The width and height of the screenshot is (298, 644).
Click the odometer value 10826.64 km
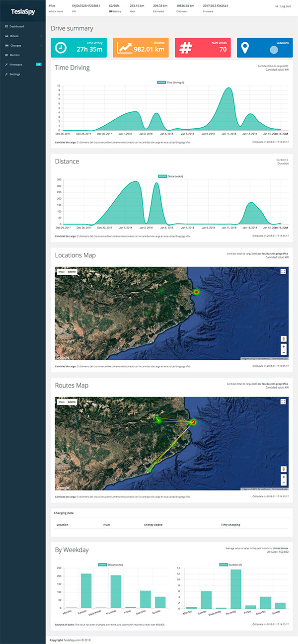185,5
